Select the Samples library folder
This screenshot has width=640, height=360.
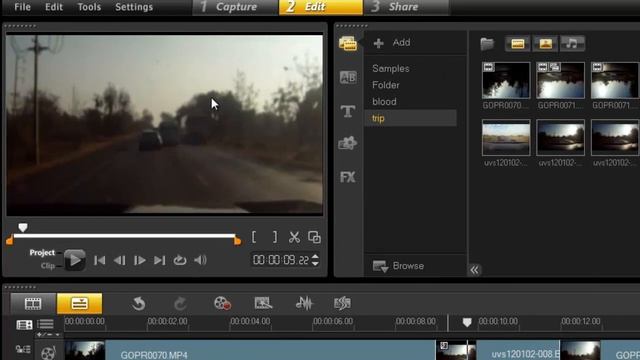tap(391, 69)
